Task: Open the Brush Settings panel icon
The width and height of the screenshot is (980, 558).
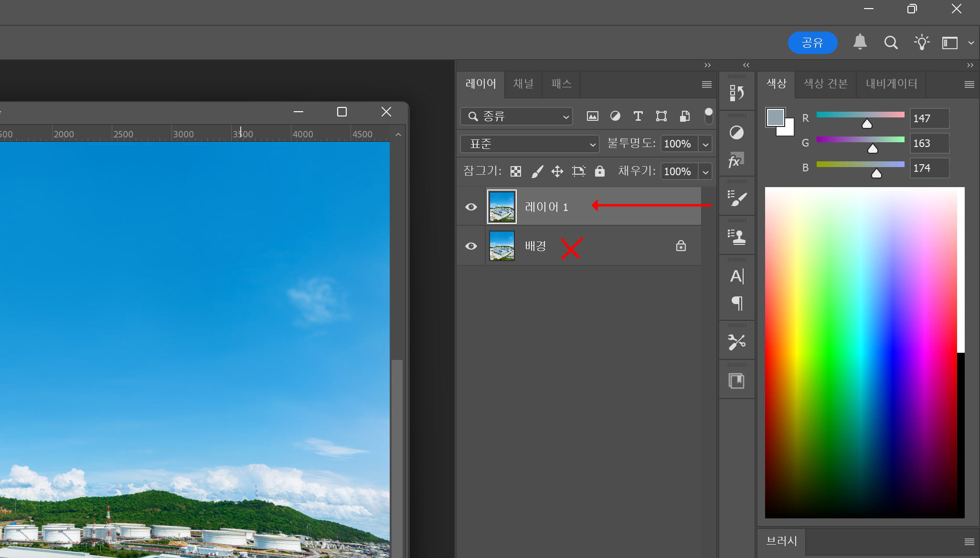Action: [736, 198]
